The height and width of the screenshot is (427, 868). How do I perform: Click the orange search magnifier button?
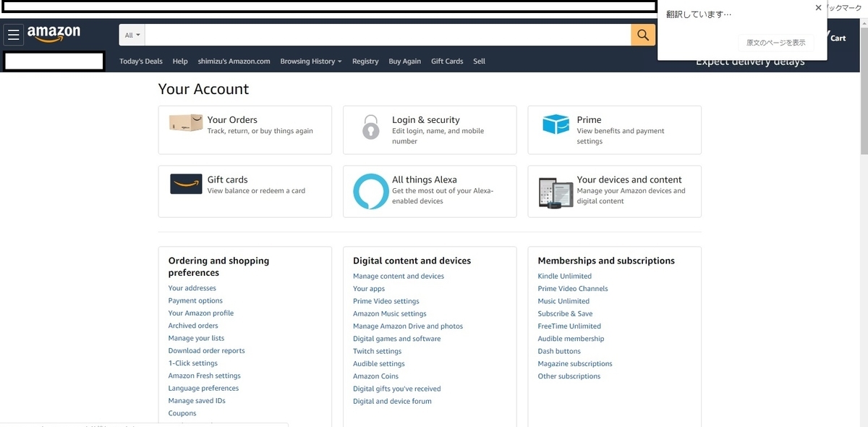[x=643, y=35]
